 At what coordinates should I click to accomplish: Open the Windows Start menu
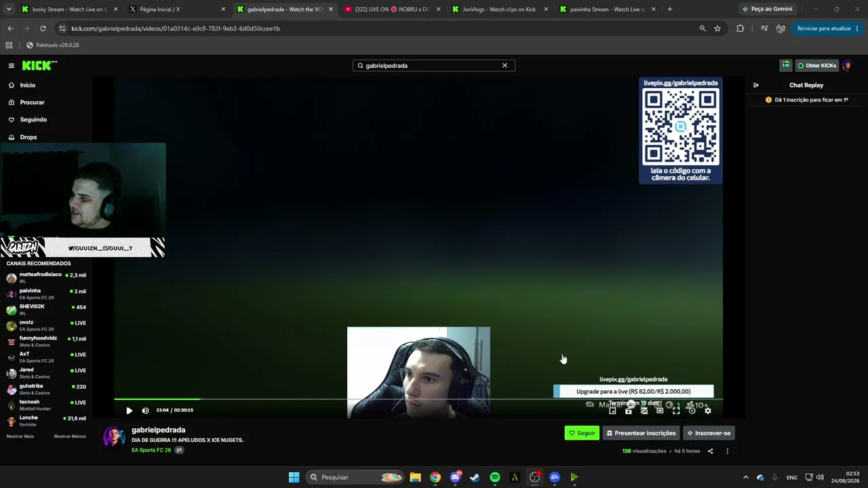click(294, 477)
